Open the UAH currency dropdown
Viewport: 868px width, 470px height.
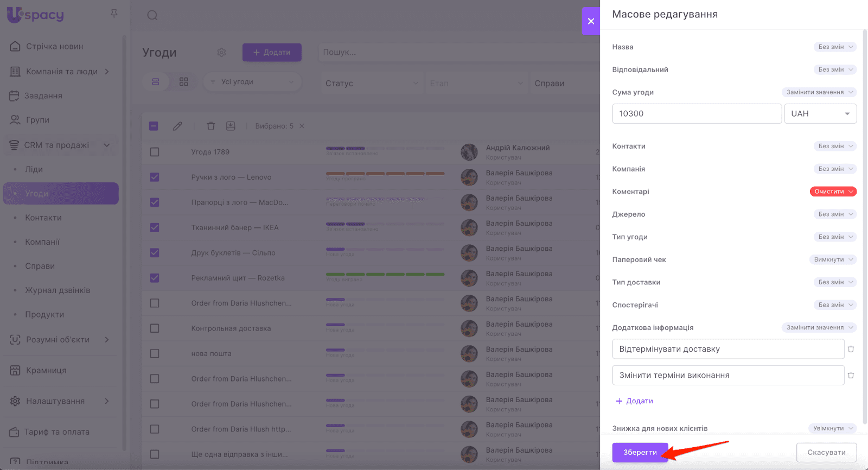point(820,113)
